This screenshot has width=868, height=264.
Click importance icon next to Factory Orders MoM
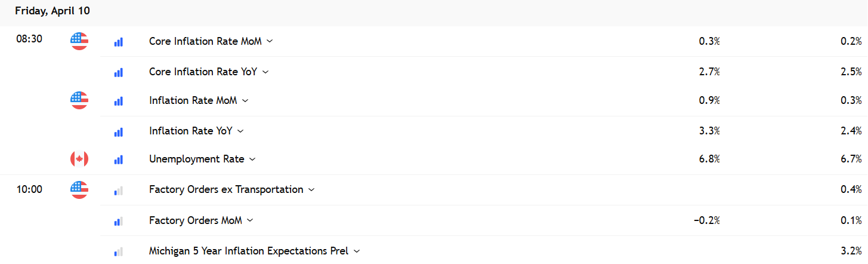tap(118, 221)
